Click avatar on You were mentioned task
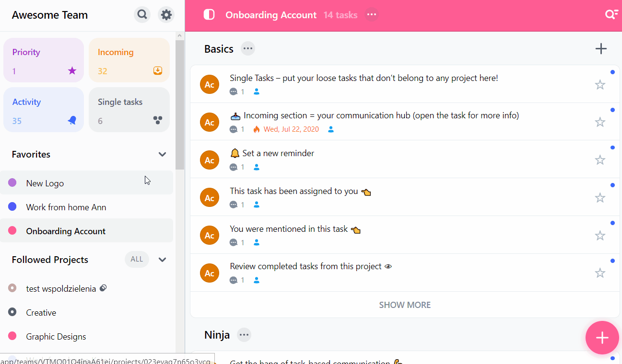The height and width of the screenshot is (364, 622). click(x=210, y=235)
